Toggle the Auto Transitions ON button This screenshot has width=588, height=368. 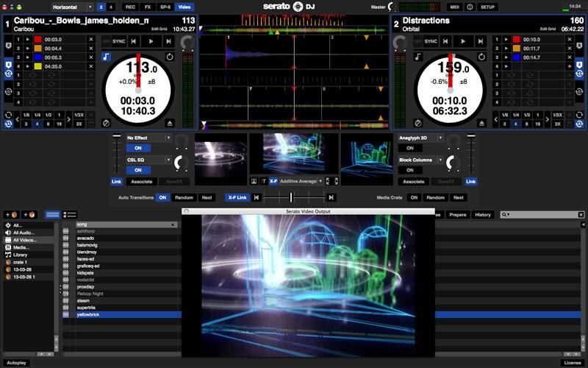point(162,197)
